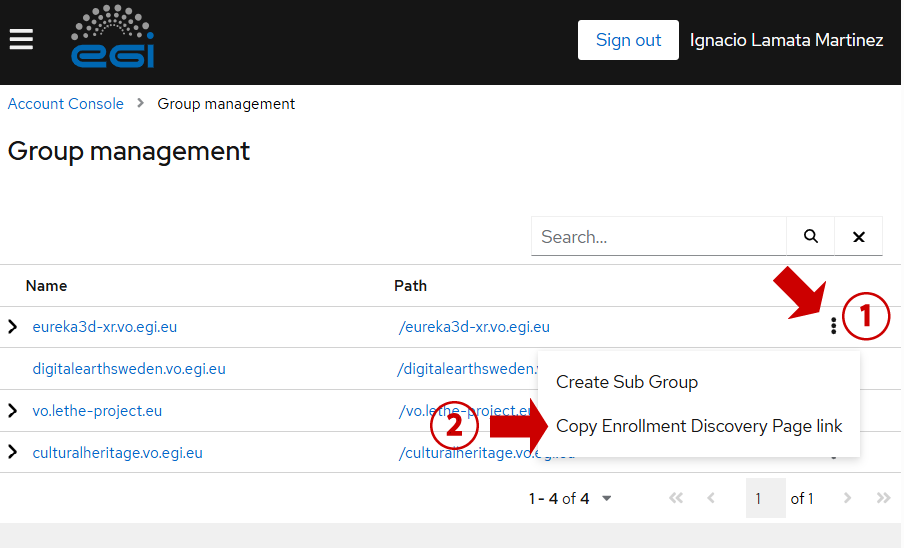Open the Account Console breadcrumb link
Screen dimensions: 904x548
66,104
